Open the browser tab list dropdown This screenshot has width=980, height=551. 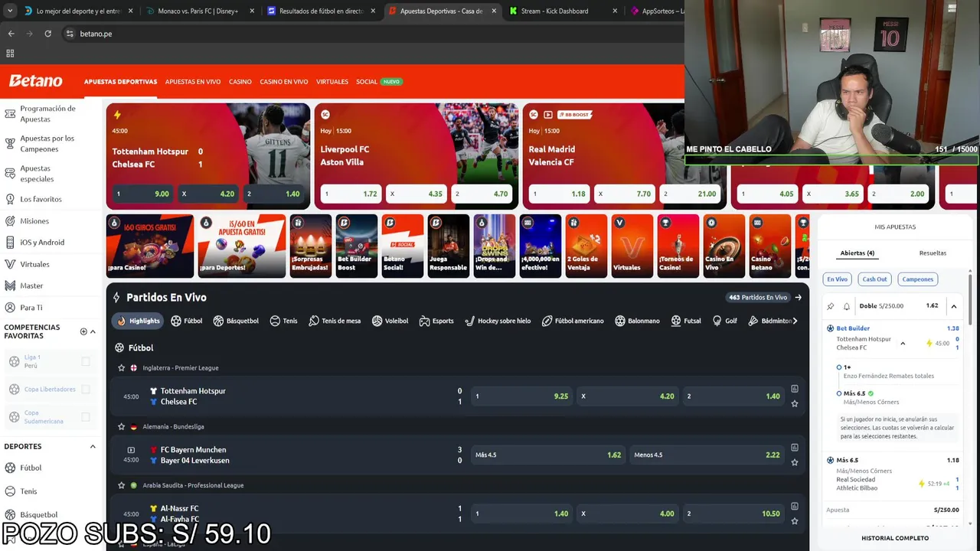click(10, 11)
